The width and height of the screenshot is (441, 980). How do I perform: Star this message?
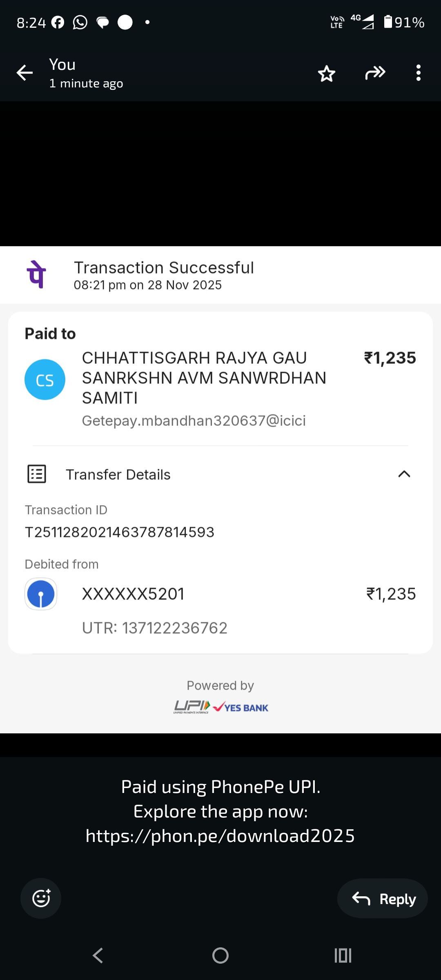pyautogui.click(x=326, y=73)
